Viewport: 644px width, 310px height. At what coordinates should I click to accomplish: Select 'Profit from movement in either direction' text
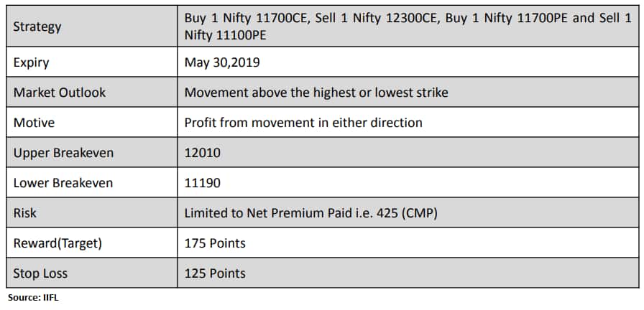(303, 122)
